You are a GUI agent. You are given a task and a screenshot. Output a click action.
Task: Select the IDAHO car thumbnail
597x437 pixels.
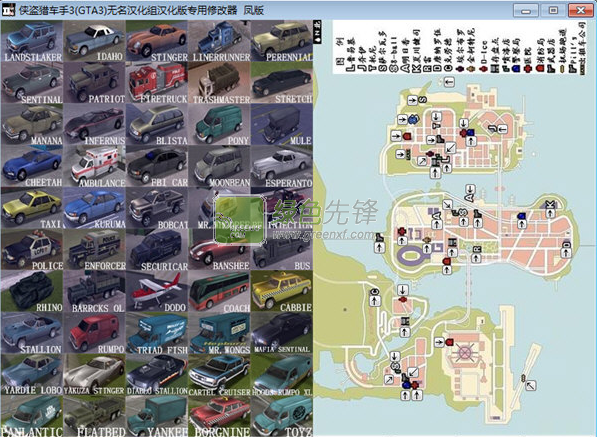pos(94,41)
